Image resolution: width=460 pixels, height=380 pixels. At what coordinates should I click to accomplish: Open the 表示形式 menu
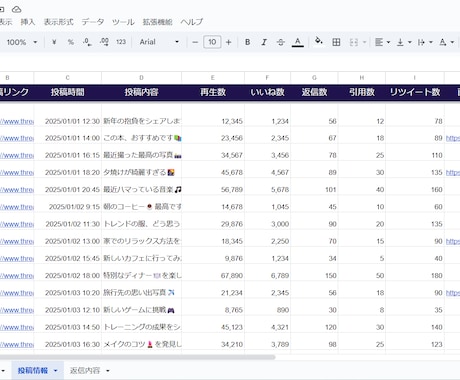point(58,22)
